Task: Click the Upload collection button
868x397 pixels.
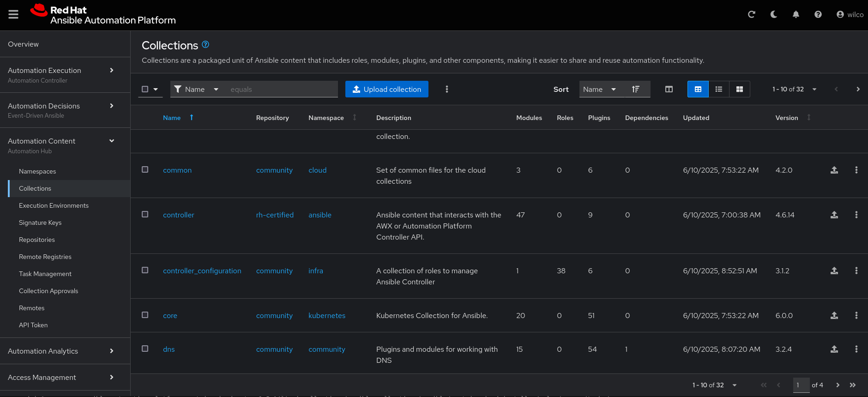Action: click(x=386, y=89)
